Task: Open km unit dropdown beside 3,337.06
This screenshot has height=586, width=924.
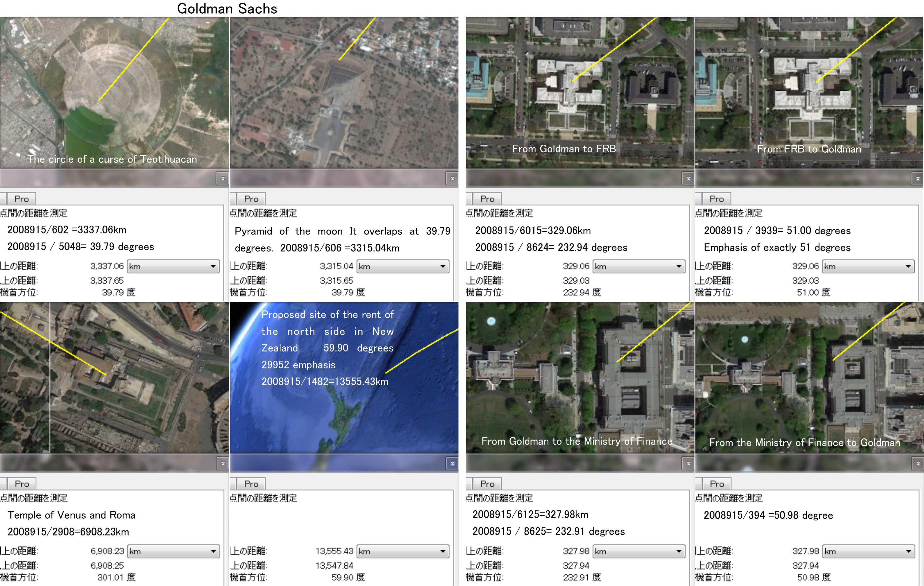Action: [174, 266]
